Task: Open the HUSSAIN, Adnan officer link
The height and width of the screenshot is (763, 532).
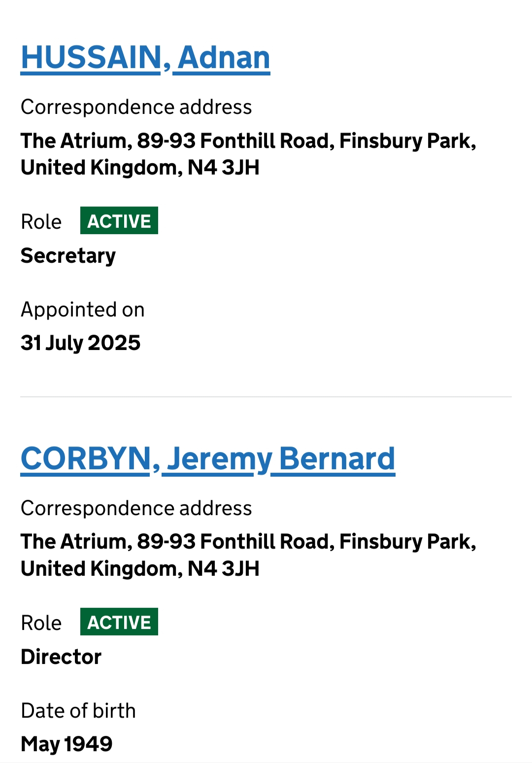Action: click(x=145, y=58)
